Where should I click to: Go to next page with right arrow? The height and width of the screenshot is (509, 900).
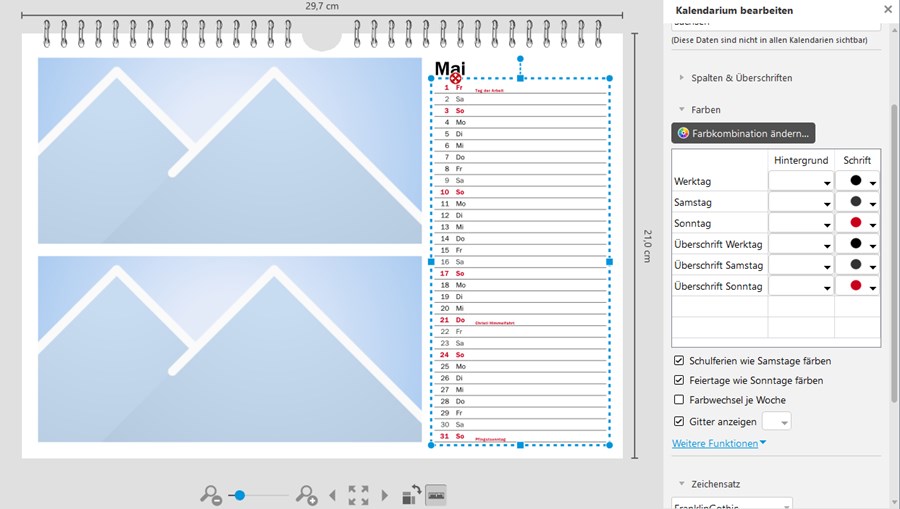tap(385, 495)
